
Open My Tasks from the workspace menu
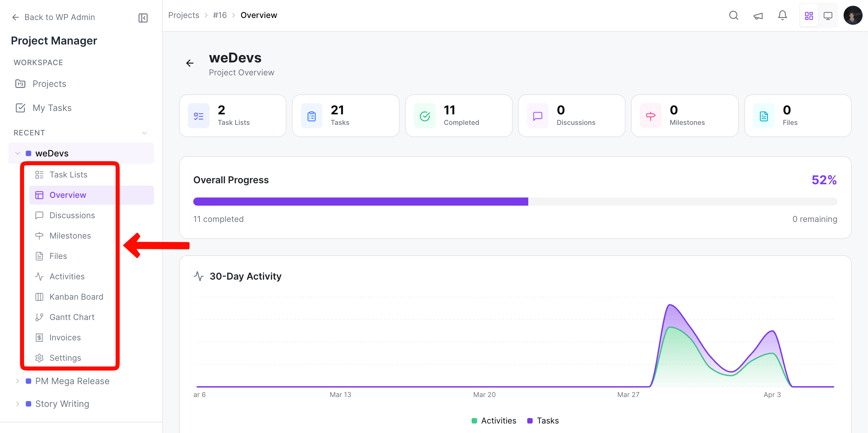click(x=52, y=108)
